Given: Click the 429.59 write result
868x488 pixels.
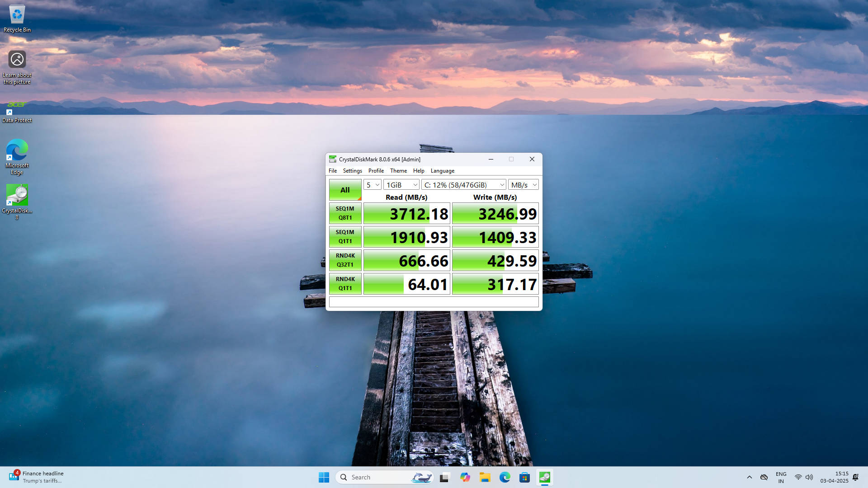Looking at the screenshot, I should coord(495,260).
